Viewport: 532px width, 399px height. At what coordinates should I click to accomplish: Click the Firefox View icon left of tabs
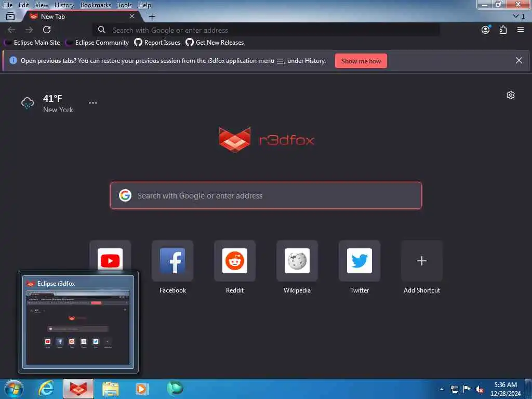(x=10, y=16)
